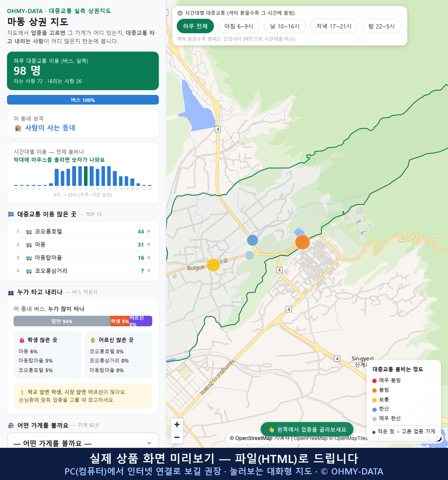This screenshot has width=448, height=480.
Task: Click the location pin in the 마동탑마을 row
Action: click(x=149, y=258)
